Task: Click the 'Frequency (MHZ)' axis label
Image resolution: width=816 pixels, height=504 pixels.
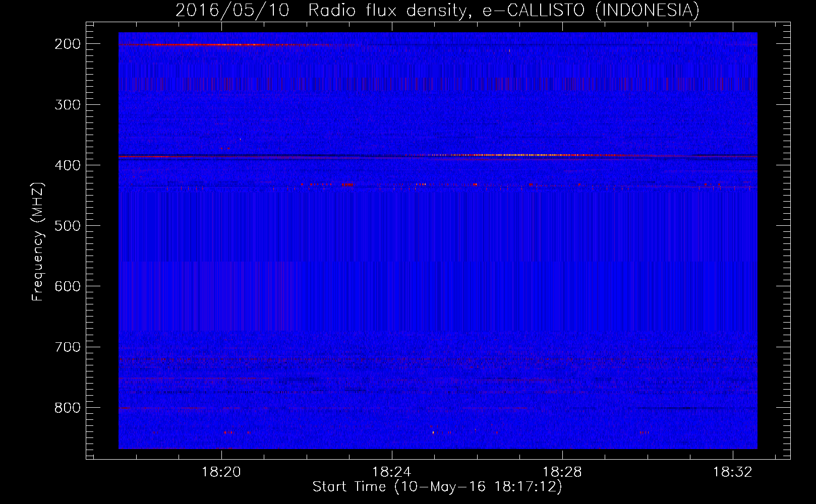Action: 38,241
